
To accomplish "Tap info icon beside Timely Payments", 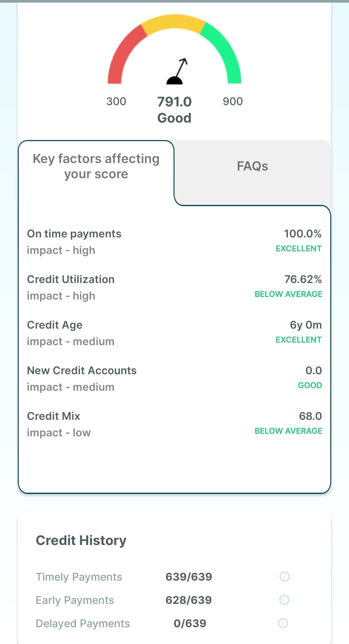I will pyautogui.click(x=284, y=576).
